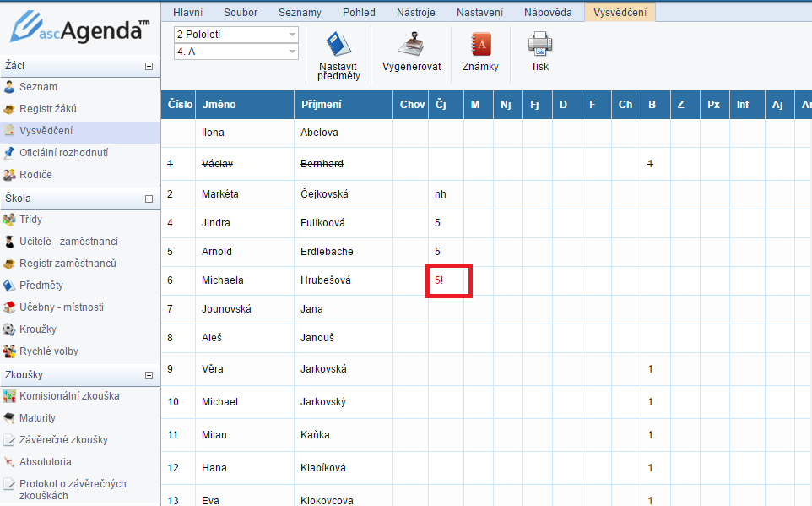The width and height of the screenshot is (812, 506).
Task: Open the Pohled menu
Action: pos(359,13)
